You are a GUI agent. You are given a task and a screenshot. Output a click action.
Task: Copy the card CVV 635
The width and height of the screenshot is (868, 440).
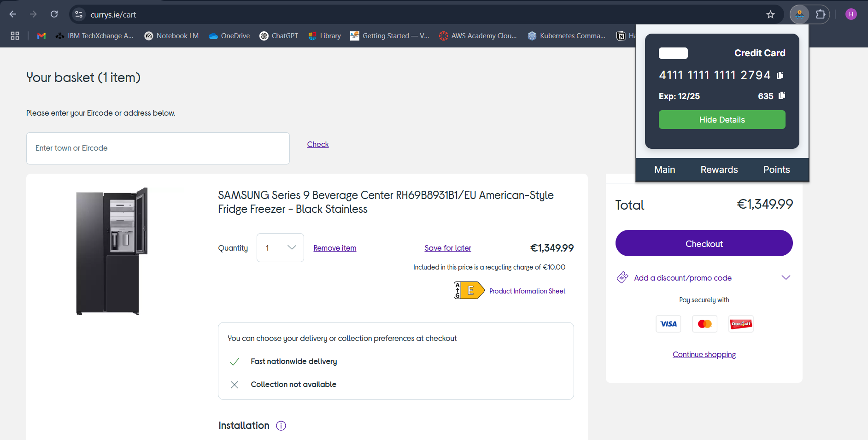782,95
